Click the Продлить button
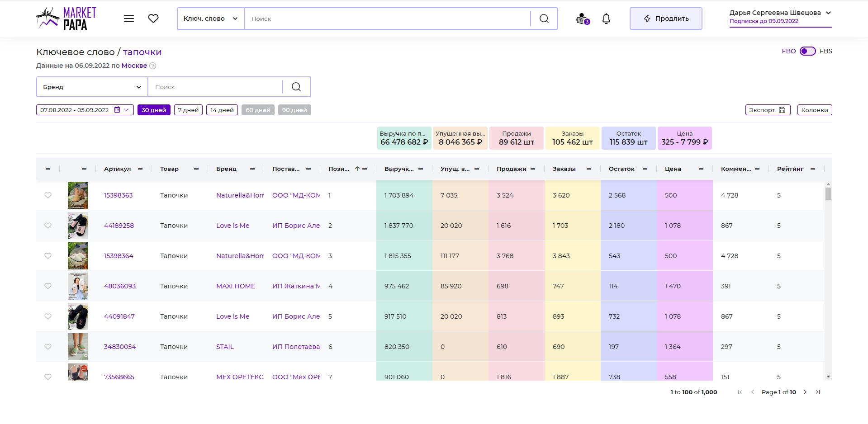The image size is (868, 424). click(x=666, y=19)
